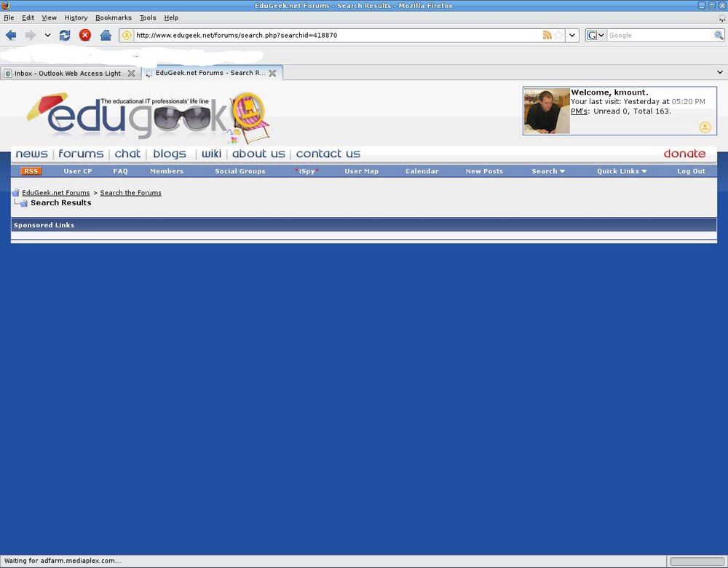This screenshot has width=728, height=568.
Task: Click the forum folder icon beside the breadcrumb
Action: point(15,193)
